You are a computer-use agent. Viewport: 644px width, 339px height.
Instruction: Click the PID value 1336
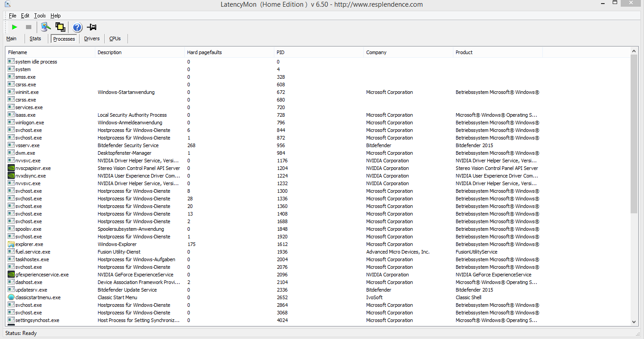point(282,199)
